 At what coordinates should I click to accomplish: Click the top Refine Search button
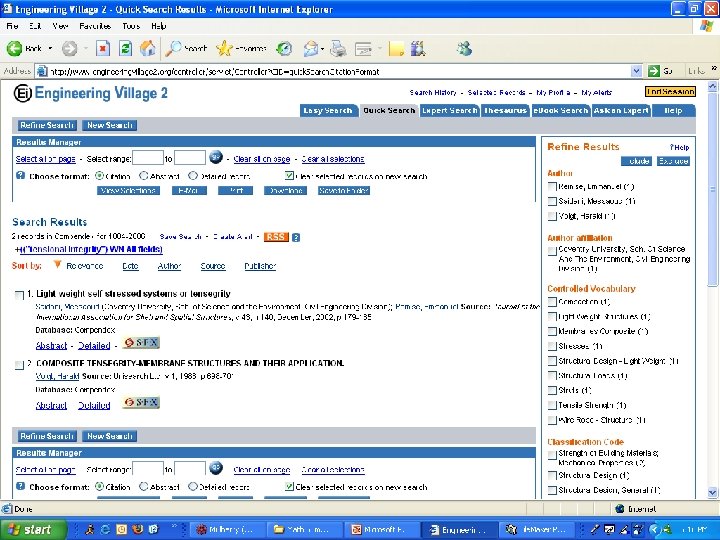point(46,125)
